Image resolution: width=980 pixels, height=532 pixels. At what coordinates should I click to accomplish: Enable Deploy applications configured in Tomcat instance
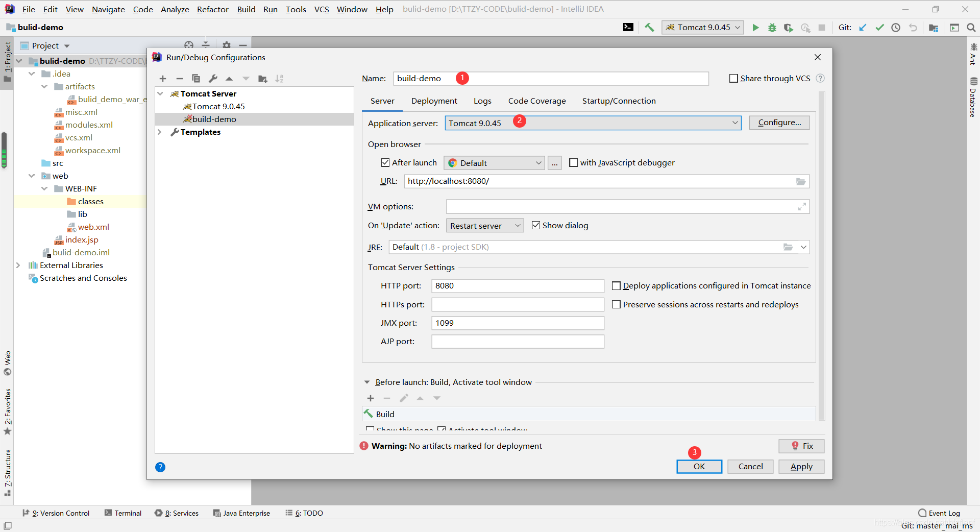click(x=617, y=286)
